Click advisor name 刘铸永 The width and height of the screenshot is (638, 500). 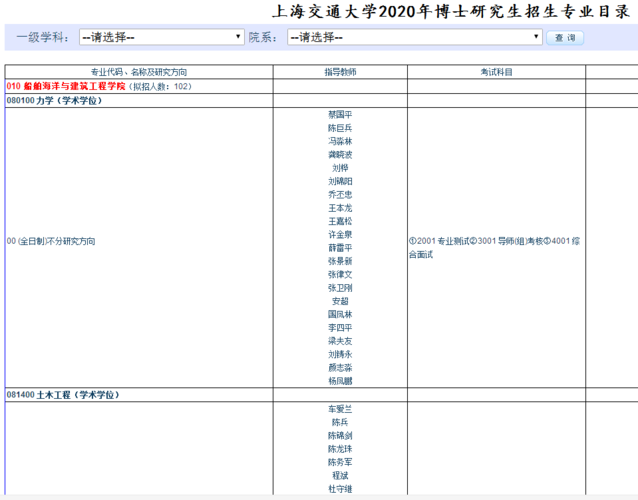[340, 354]
